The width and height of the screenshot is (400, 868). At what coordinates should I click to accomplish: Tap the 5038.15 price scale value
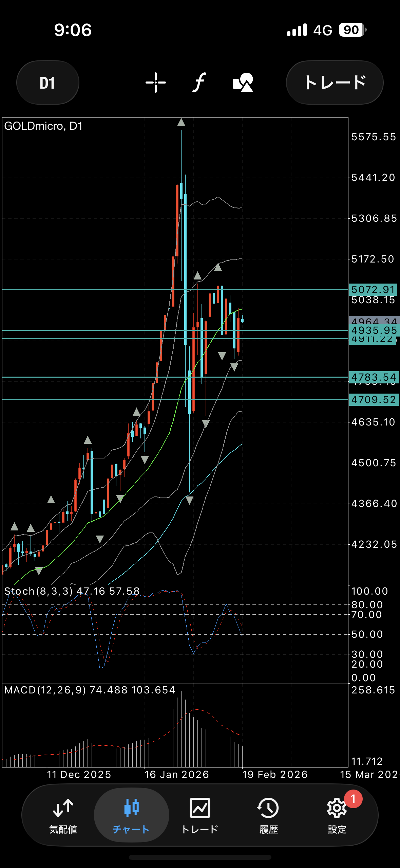373,300
